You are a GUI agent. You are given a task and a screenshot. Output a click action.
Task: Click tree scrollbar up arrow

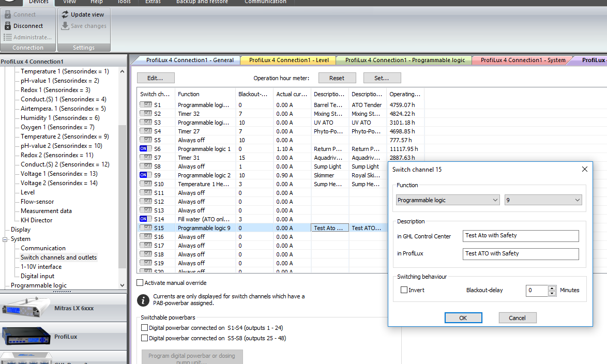(123, 72)
